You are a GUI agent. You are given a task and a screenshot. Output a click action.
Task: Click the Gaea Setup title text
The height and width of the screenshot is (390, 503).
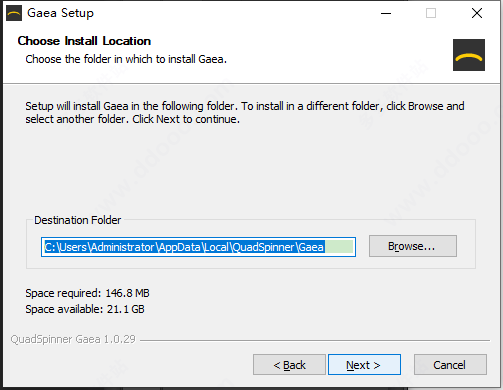coord(60,13)
